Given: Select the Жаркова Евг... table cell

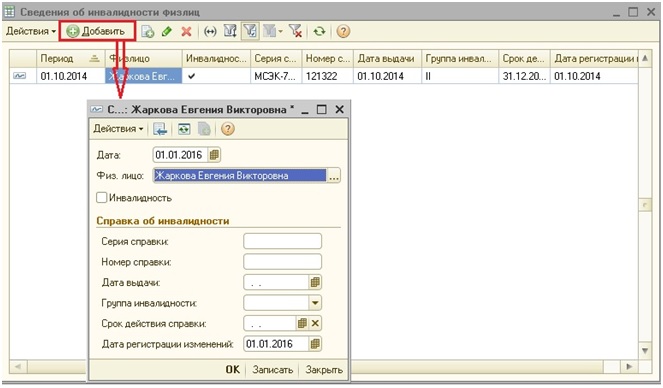Looking at the screenshot, I should coord(143,76).
